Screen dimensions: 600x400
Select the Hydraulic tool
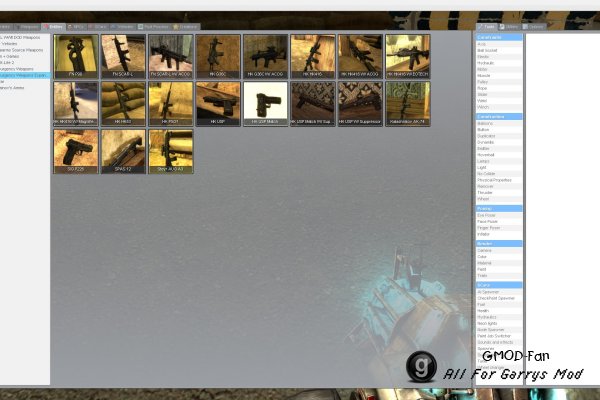click(499, 63)
